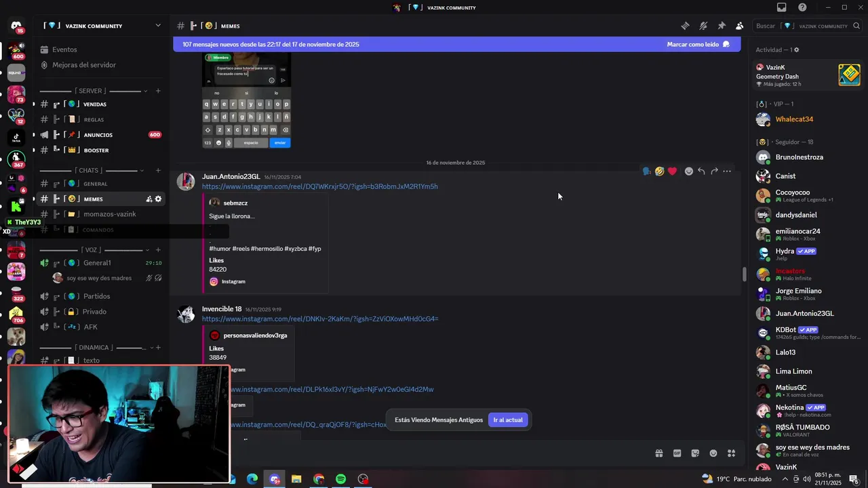The width and height of the screenshot is (868, 488).
Task: Open Mejoras del servidor
Action: click(84, 65)
